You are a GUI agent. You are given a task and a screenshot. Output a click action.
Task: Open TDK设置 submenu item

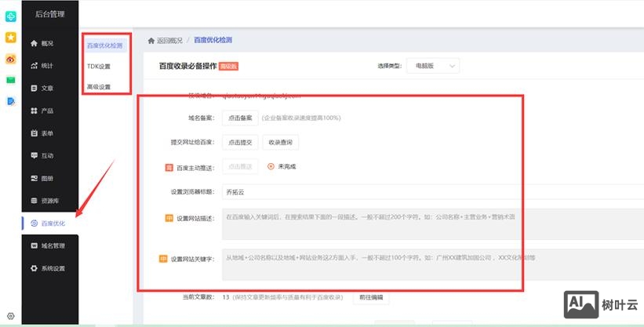click(99, 66)
